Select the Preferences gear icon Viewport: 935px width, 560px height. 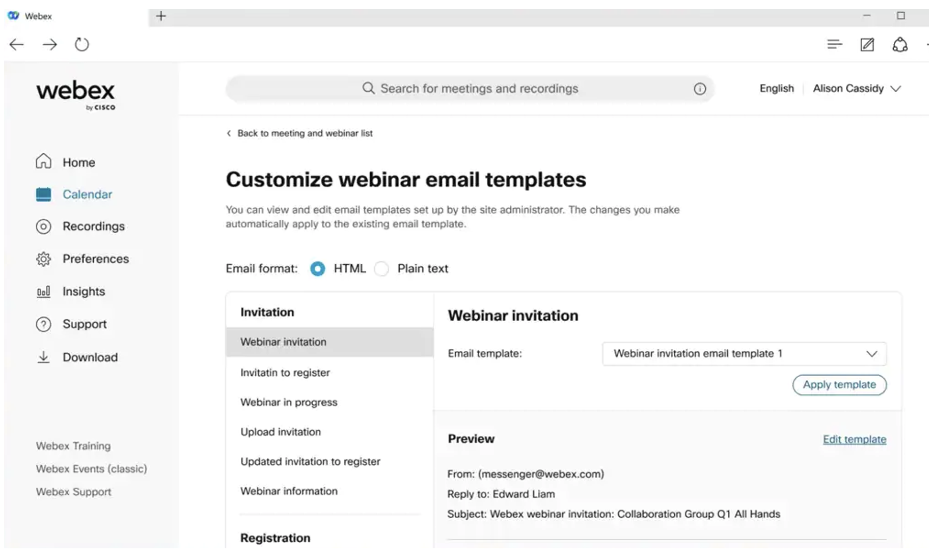pos(44,259)
